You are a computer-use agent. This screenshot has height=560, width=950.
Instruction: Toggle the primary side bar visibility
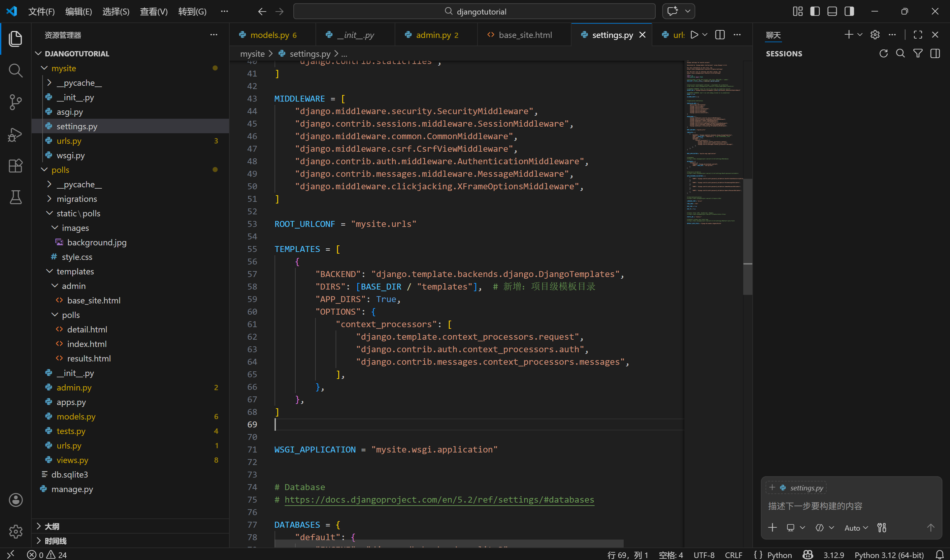815,11
